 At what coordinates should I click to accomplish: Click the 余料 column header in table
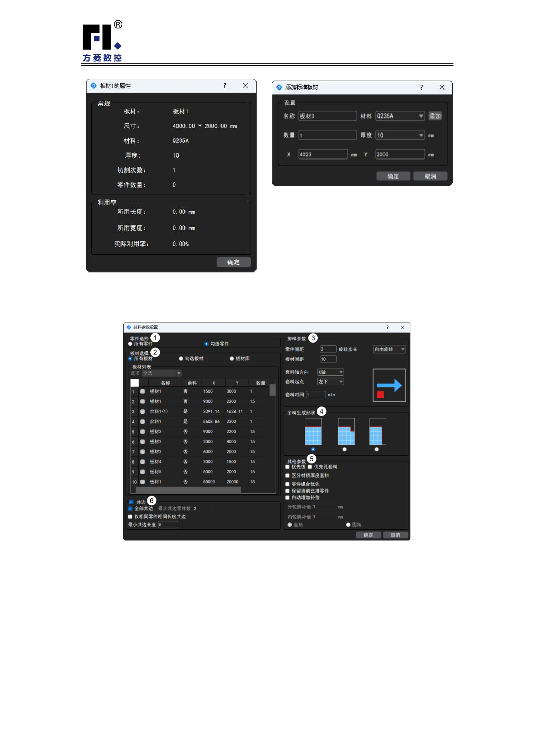192,383
